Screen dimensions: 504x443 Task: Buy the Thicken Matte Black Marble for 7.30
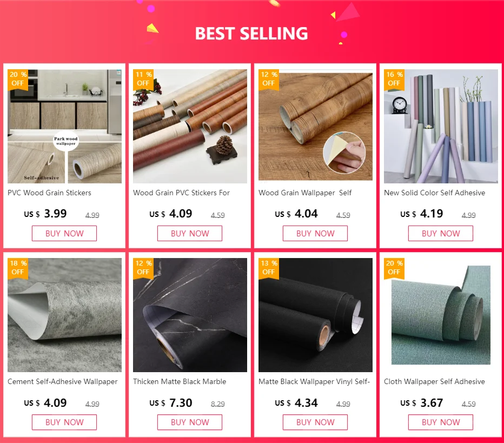click(190, 422)
